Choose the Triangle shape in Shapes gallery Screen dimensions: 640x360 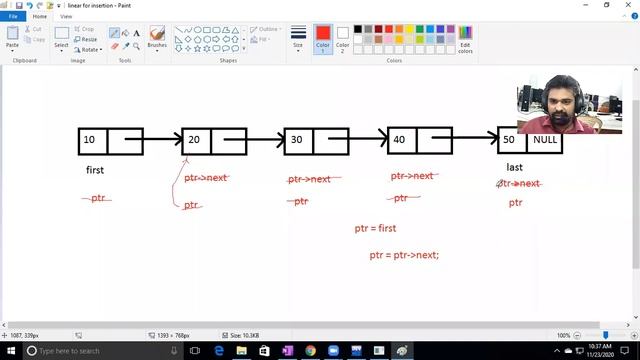pyautogui.click(x=235, y=30)
